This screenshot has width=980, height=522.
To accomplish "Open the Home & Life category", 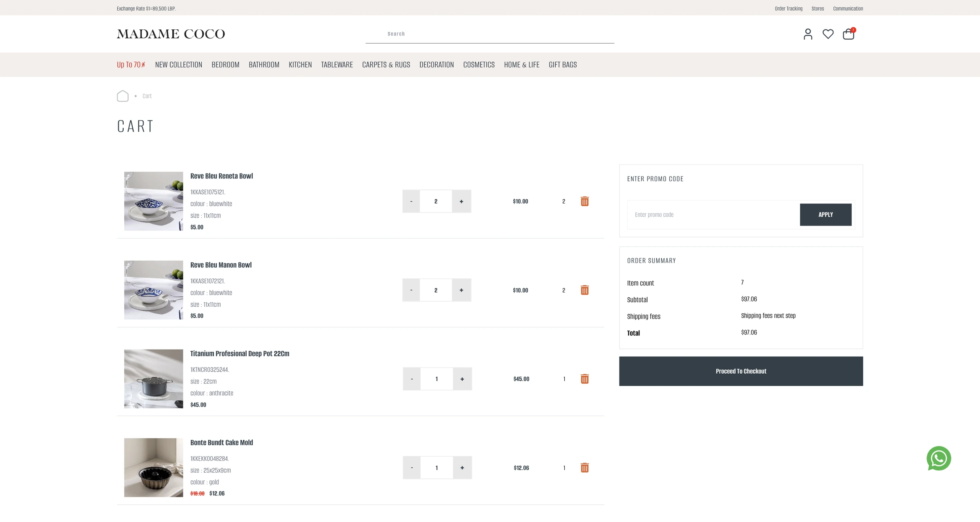I will coord(521,65).
